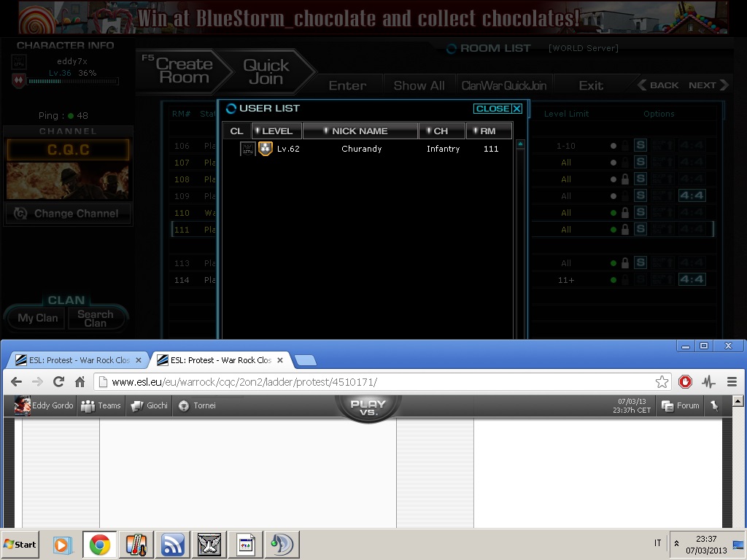Switch to the inactive ESL Protest tab
Screen dimensions: 747x560
77,360
